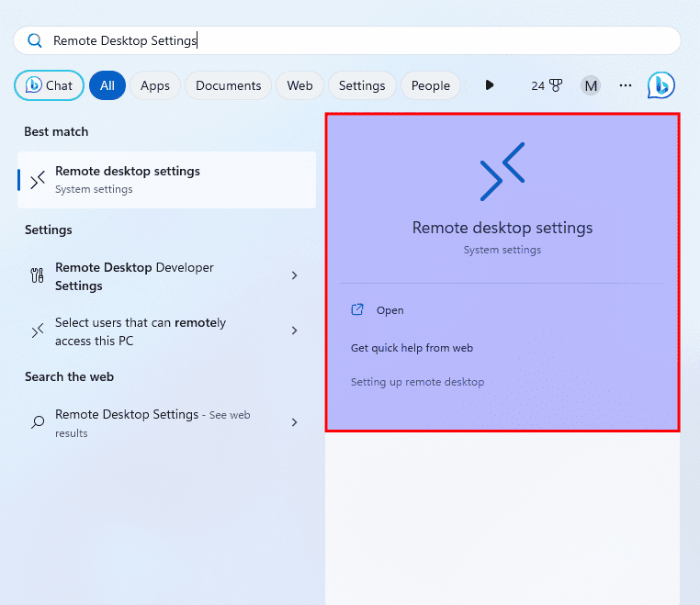This screenshot has height=605, width=700.
Task: Open the three-dot more options menu
Action: pos(625,85)
